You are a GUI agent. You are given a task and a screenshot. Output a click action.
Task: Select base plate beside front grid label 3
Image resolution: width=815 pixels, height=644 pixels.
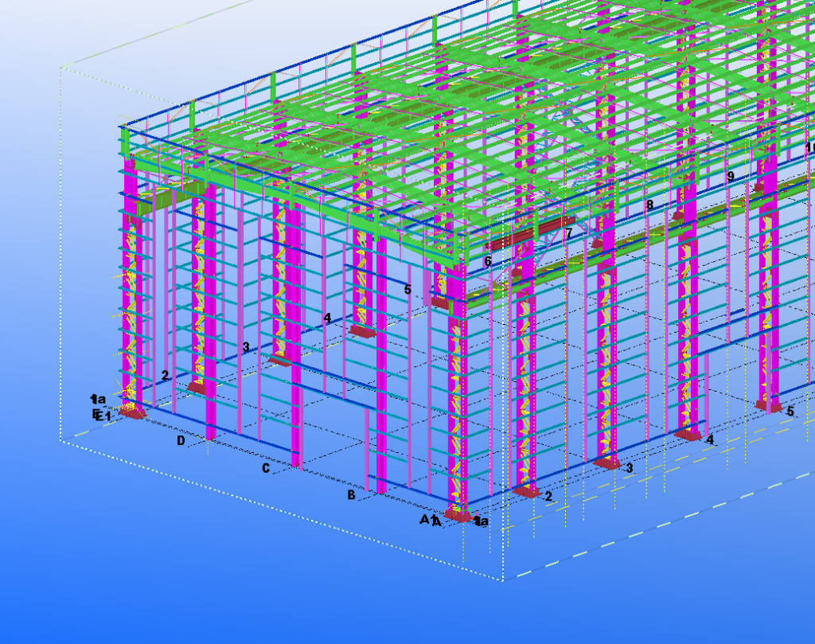click(x=607, y=463)
